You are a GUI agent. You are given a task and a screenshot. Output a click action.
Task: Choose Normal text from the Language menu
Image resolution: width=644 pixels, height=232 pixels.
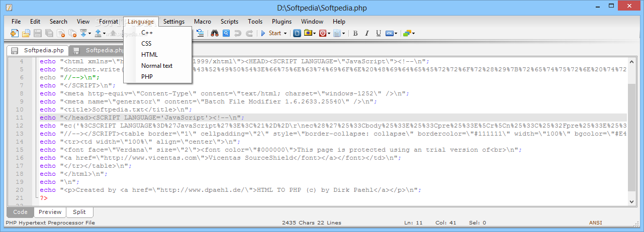pos(157,66)
